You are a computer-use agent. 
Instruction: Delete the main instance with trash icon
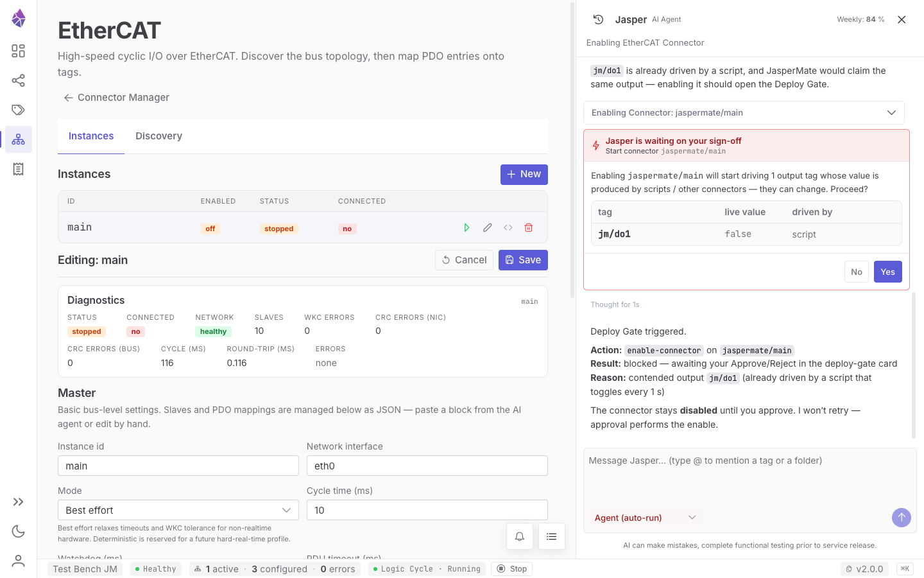click(529, 228)
